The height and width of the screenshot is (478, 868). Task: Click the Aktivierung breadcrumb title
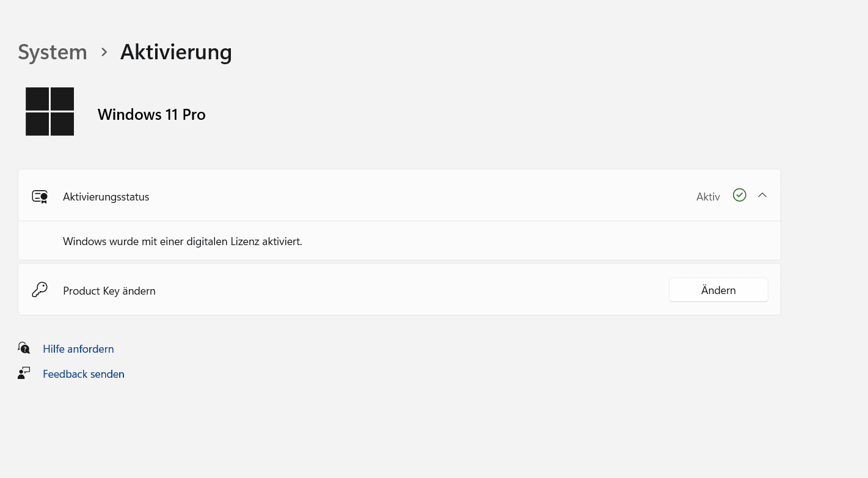(176, 52)
